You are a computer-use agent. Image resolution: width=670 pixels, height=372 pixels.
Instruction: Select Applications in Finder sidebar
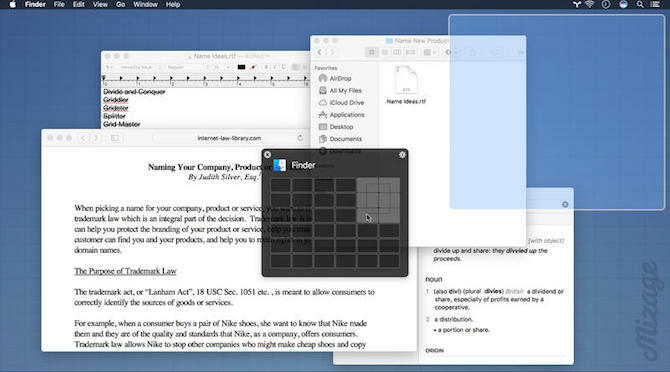pyautogui.click(x=342, y=115)
